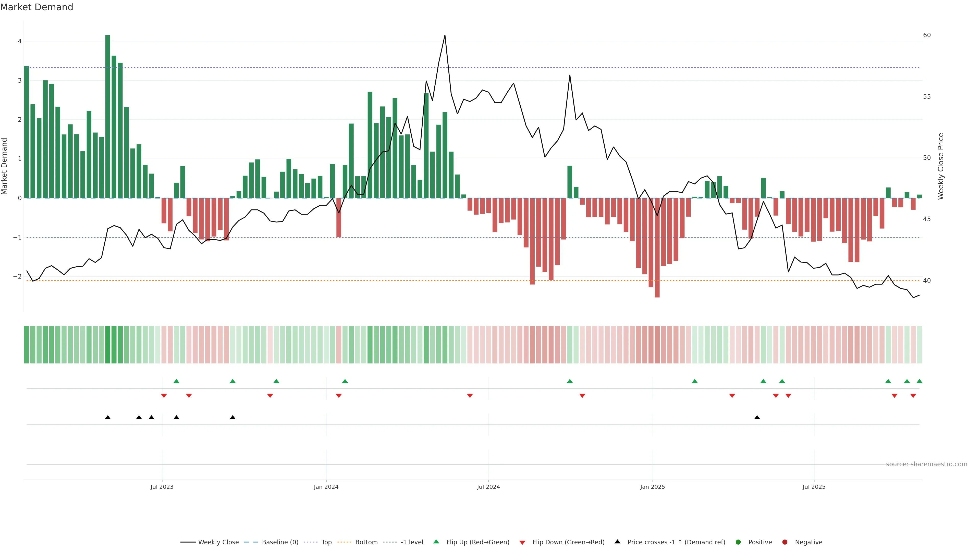Image resolution: width=980 pixels, height=551 pixels.
Task: Click the lowest red bar near Jan 2025
Action: pos(657,247)
